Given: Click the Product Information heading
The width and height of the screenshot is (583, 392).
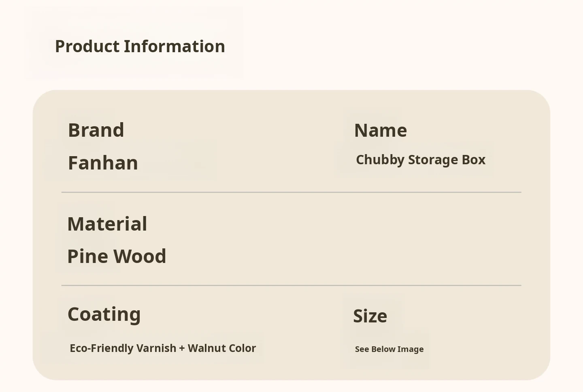Looking at the screenshot, I should 140,47.
